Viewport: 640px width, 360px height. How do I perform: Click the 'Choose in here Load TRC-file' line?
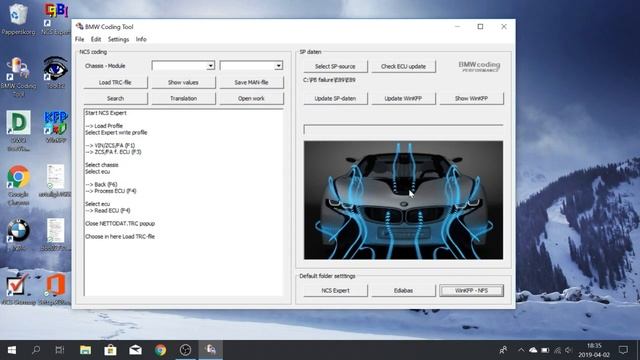120,236
